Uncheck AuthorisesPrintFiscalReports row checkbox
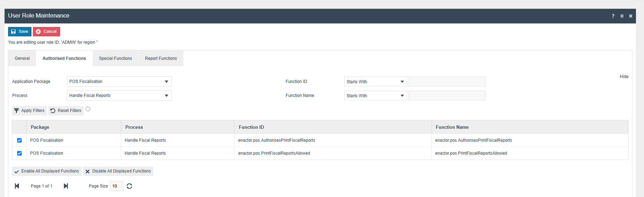The width and height of the screenshot is (644, 197). point(19,140)
